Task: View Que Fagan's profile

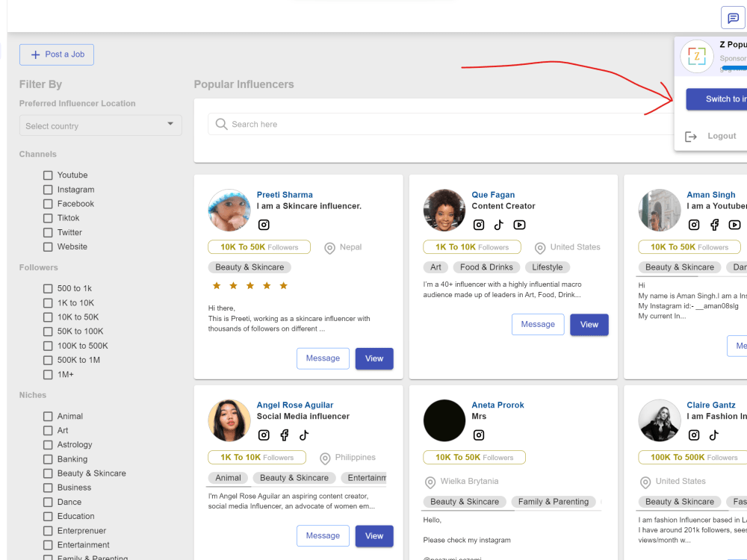Action: point(589,325)
